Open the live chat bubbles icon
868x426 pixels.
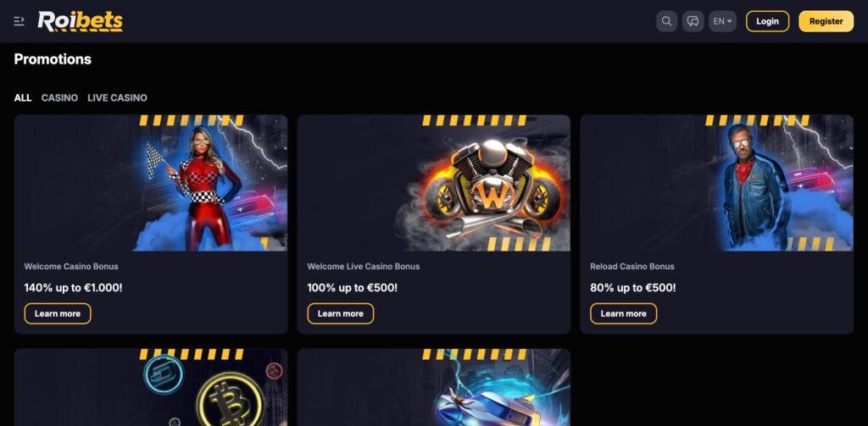click(x=693, y=21)
